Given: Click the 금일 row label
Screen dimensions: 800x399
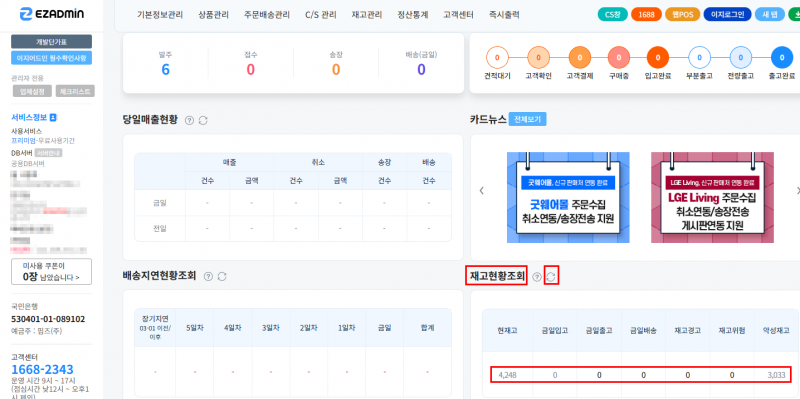Looking at the screenshot, I should pos(160,203).
